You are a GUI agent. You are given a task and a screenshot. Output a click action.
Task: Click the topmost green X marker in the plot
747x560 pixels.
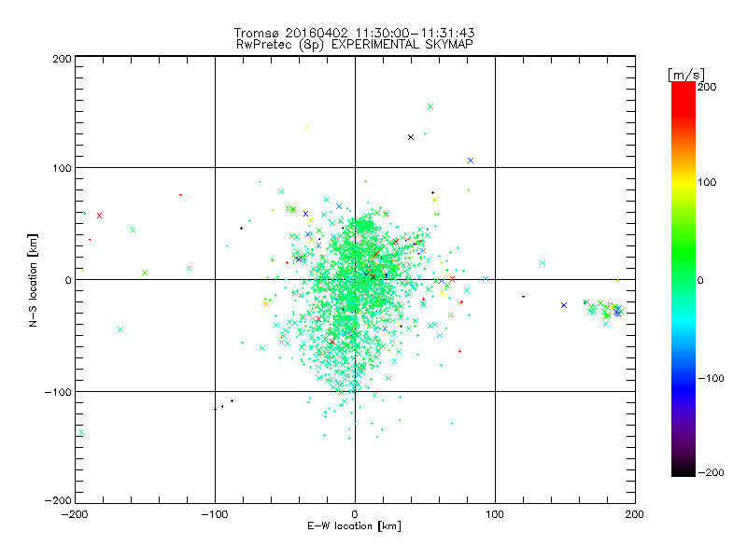[430, 106]
